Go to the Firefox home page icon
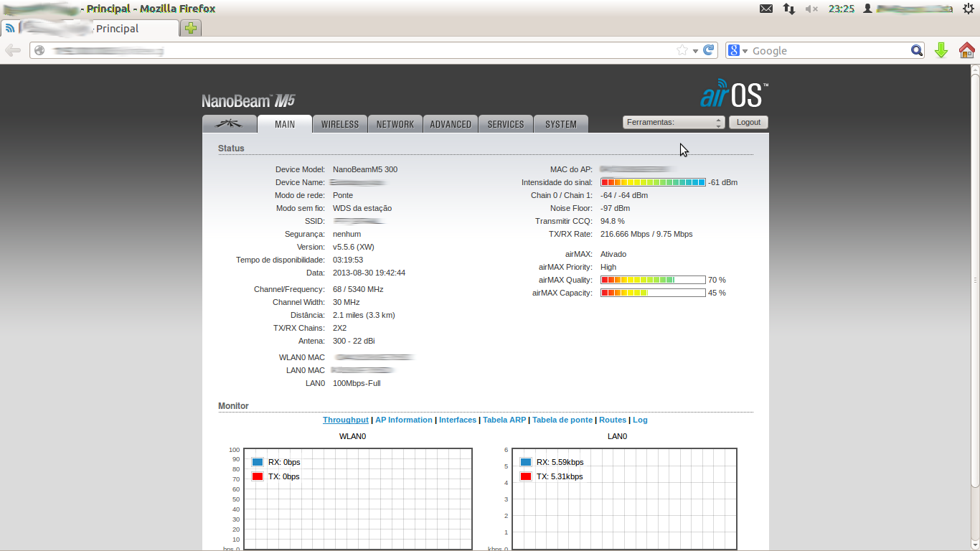980x551 pixels. pos(966,50)
